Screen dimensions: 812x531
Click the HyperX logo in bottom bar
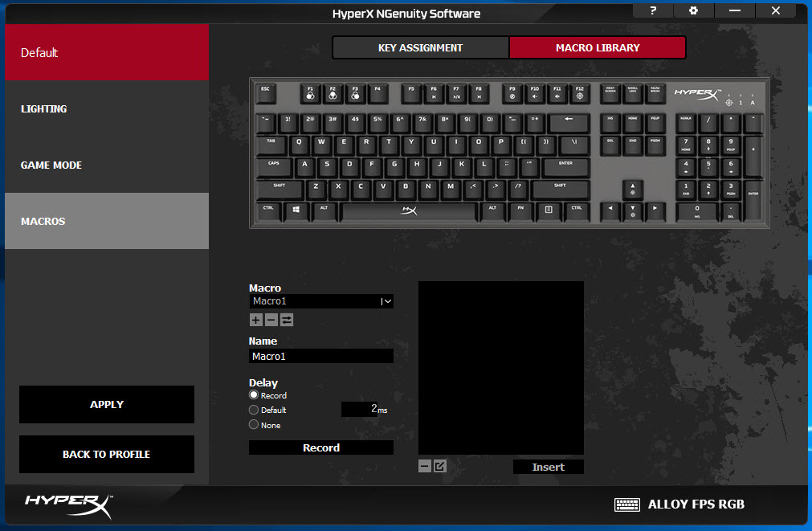68,505
